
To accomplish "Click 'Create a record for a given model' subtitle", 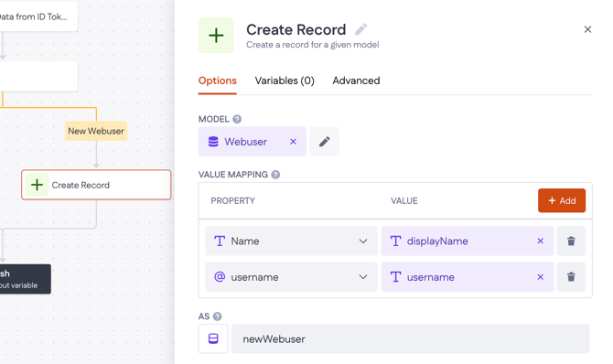I will click(312, 45).
